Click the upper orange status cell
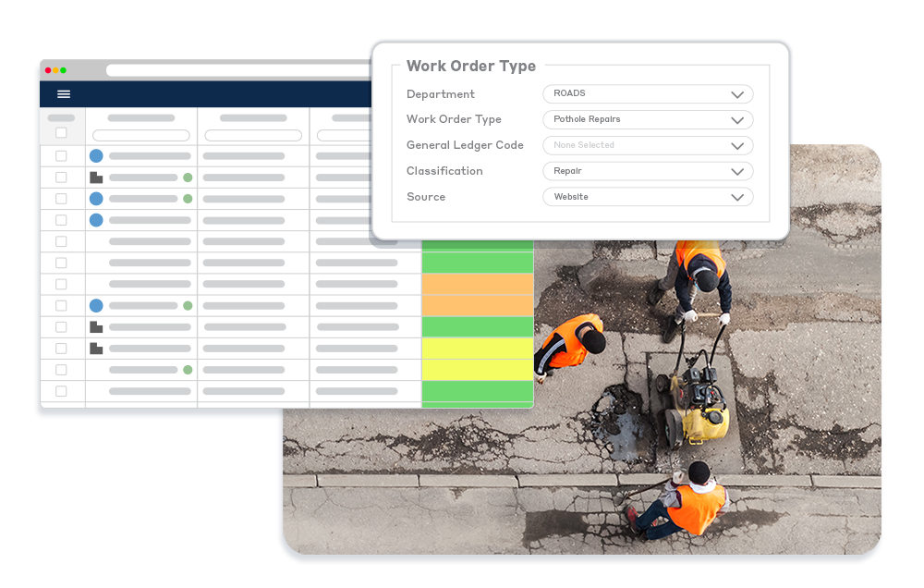Screen dimensions: 924x588 [478, 284]
